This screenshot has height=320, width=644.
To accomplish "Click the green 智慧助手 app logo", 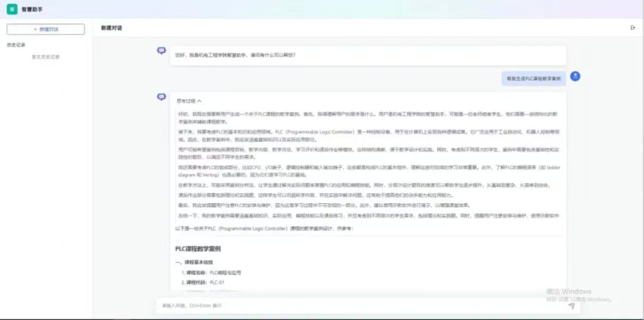I will (12, 9).
